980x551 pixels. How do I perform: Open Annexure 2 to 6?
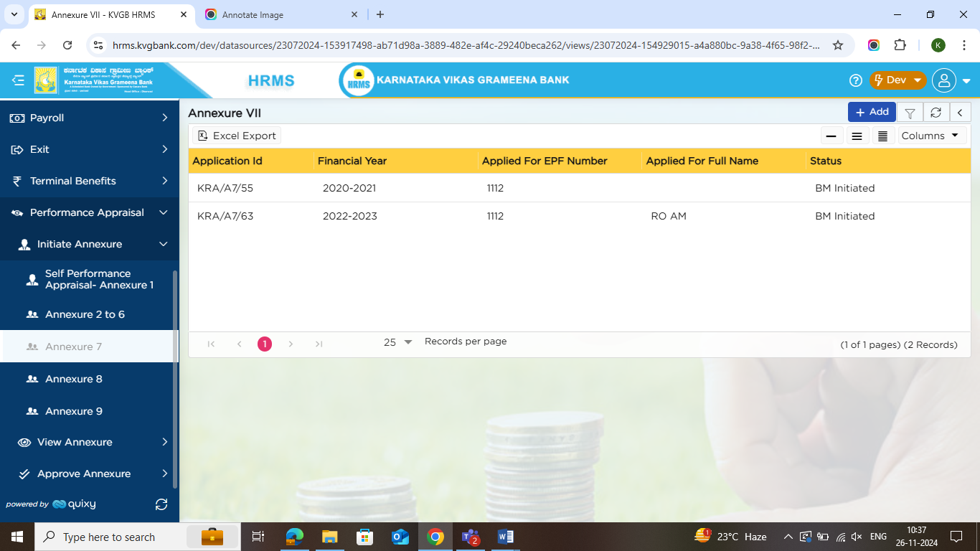tap(86, 314)
